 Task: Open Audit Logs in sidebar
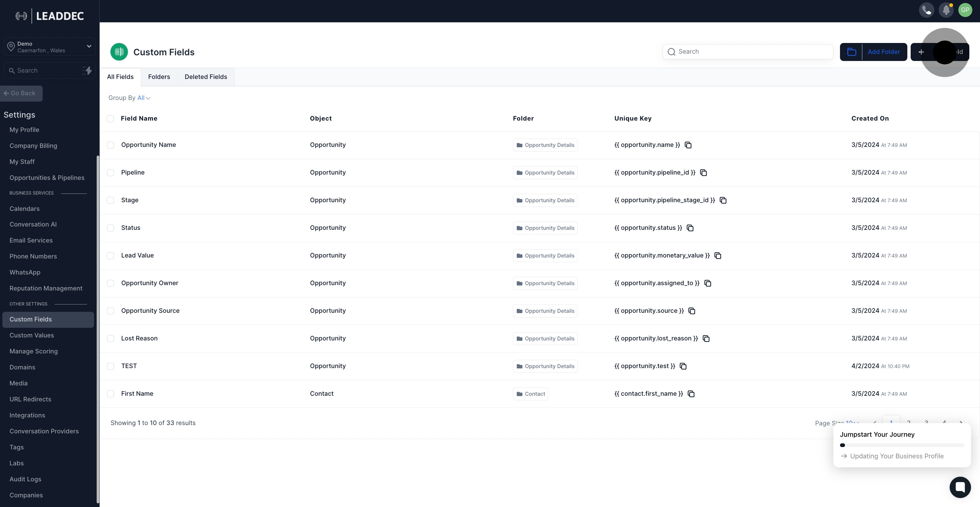tap(25, 479)
